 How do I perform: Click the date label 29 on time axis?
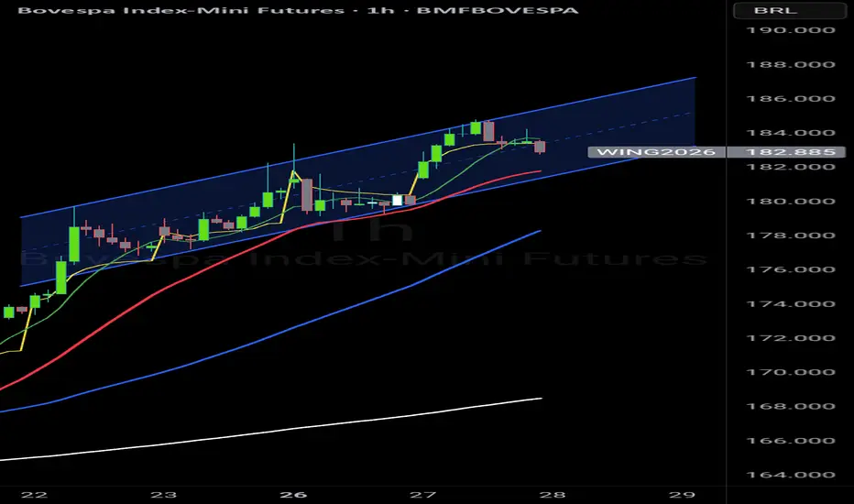point(682,495)
